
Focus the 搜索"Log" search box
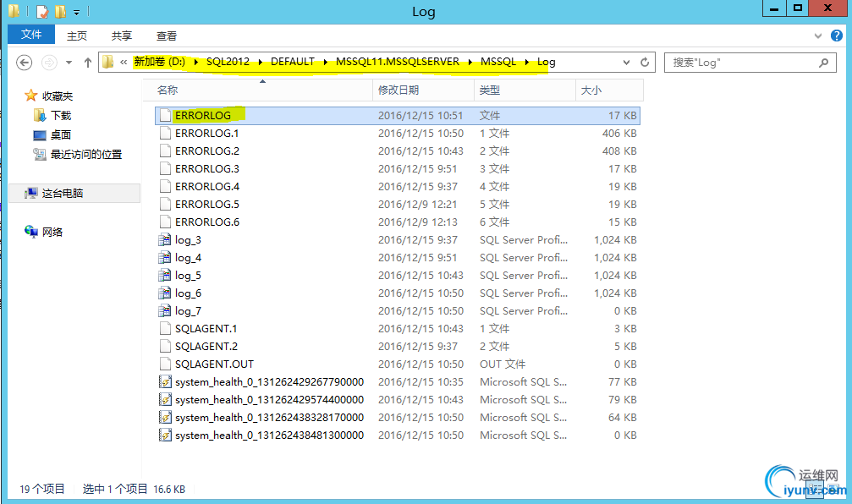pyautogui.click(x=750, y=63)
